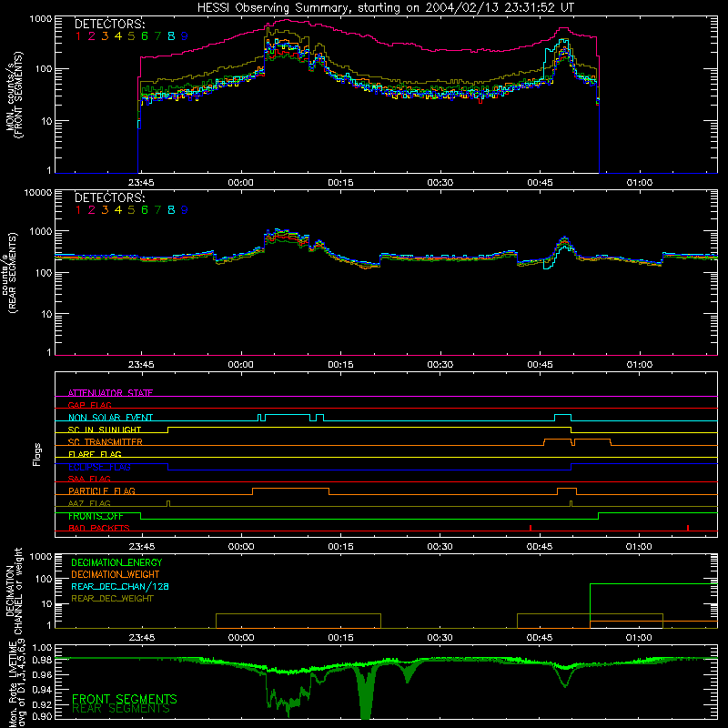Click the DECIMATION CHANNEL or weight axis label

click(x=14, y=591)
